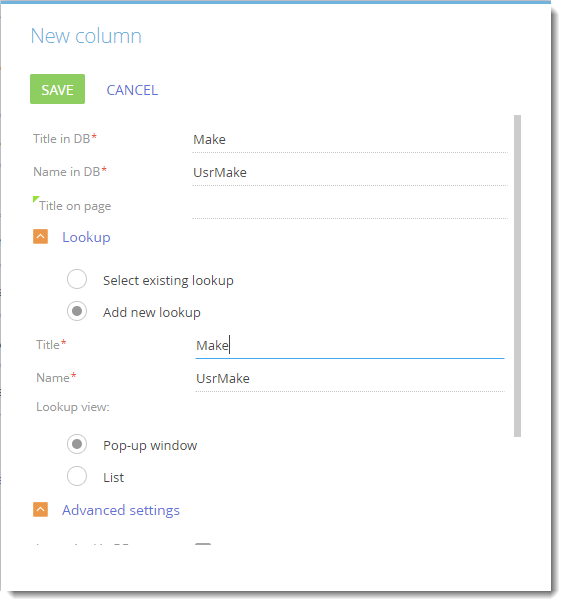Viewport: 566px width, 606px height.
Task: Click the Lookup section heading text
Action: 86,237
